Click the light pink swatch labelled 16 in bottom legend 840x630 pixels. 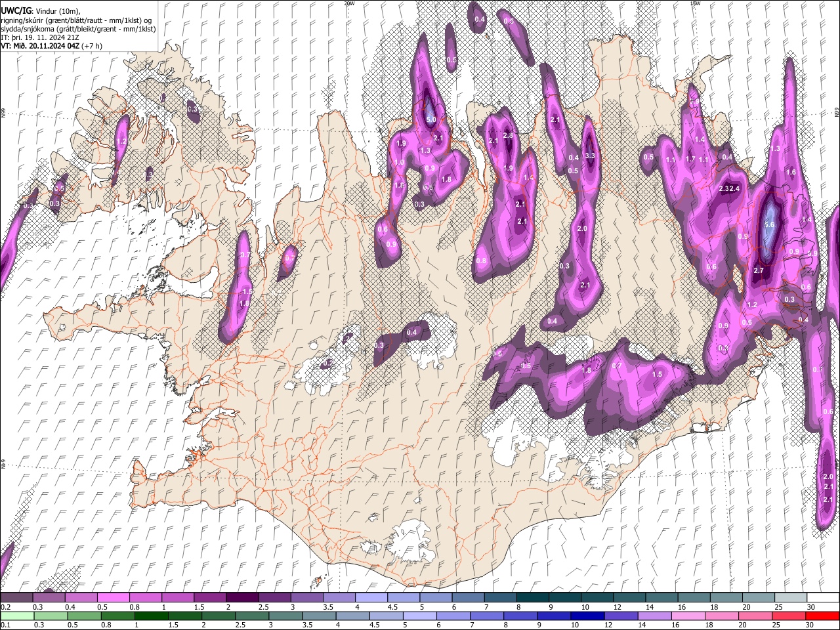(x=688, y=616)
